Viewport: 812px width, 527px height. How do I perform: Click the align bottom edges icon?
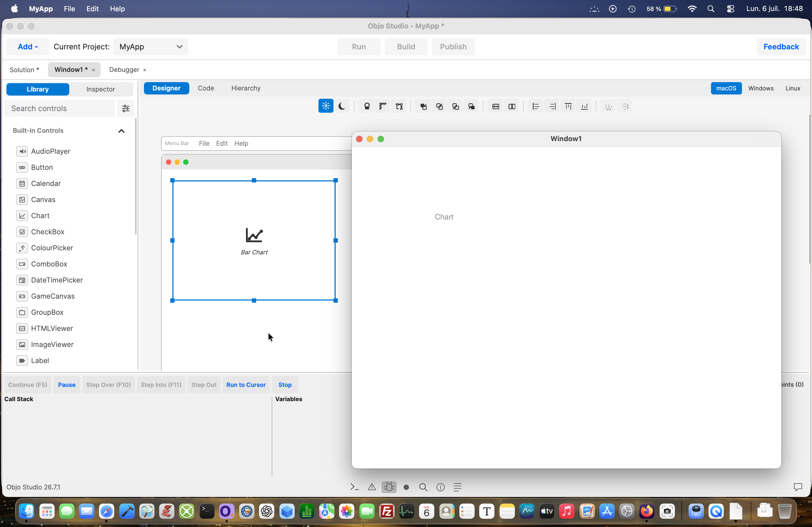[585, 106]
